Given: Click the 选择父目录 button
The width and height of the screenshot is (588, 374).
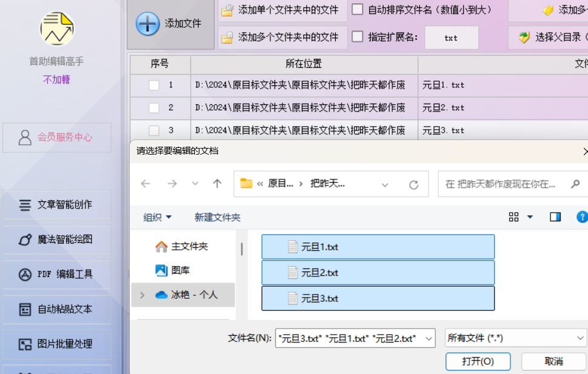Looking at the screenshot, I should 548,38.
